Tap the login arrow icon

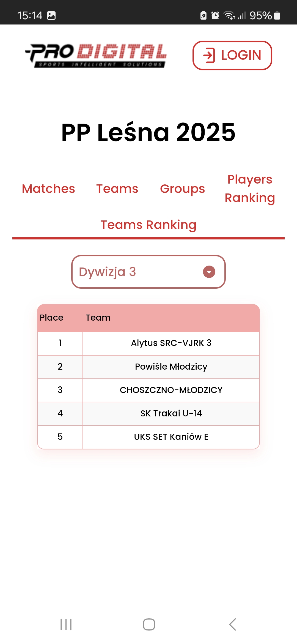[x=209, y=55]
